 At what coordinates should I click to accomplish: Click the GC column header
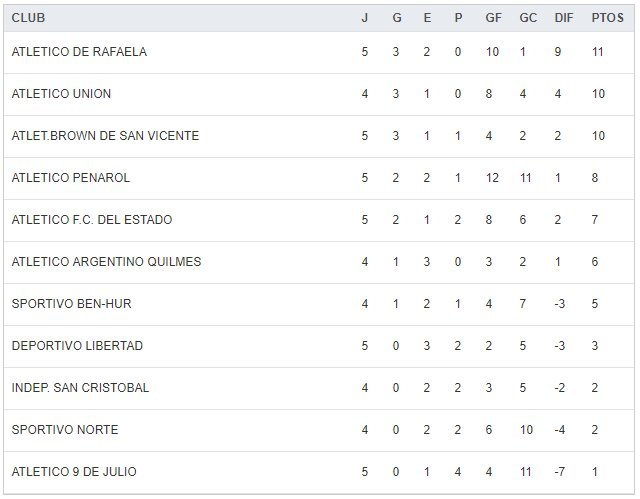[x=528, y=18]
